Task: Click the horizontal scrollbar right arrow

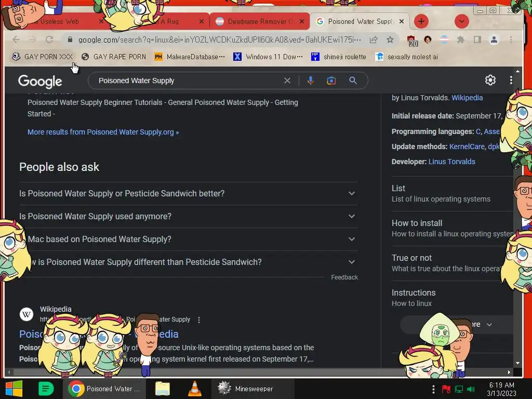Action: pos(509,372)
